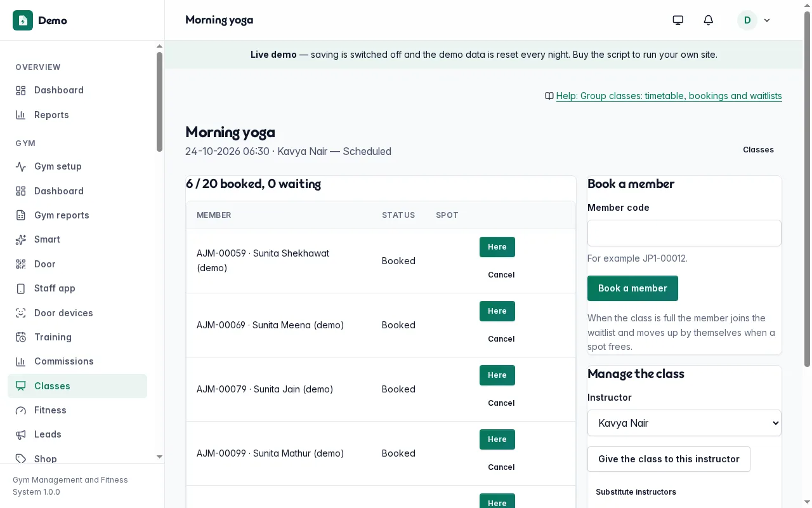
Task: Open the Gym section Dashboard item
Action: point(77,191)
